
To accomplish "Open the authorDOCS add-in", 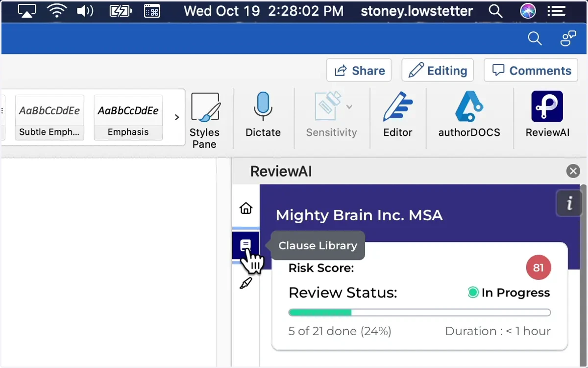I will (x=469, y=114).
